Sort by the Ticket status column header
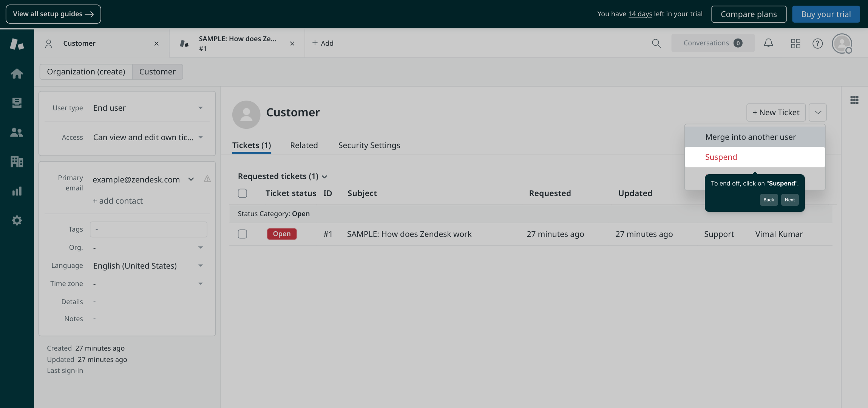 [x=291, y=193]
